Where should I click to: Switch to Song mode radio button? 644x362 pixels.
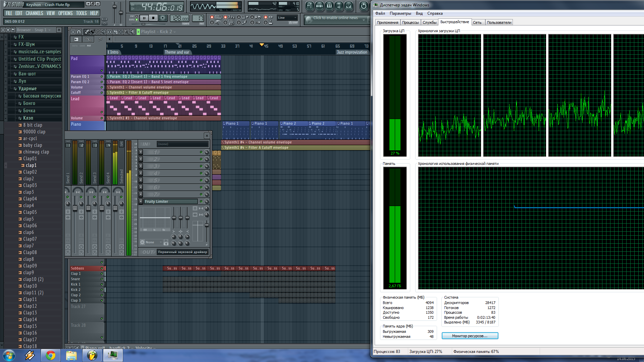click(x=137, y=20)
